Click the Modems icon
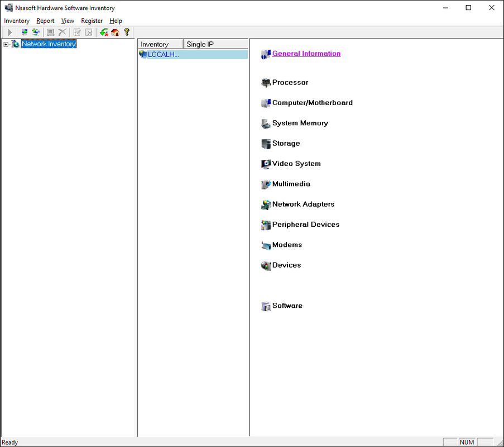 click(266, 245)
